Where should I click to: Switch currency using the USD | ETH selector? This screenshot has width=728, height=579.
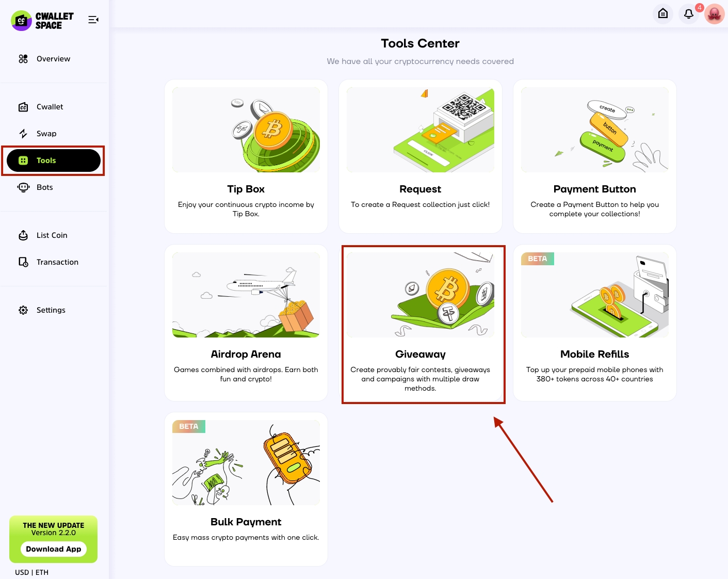click(x=32, y=572)
